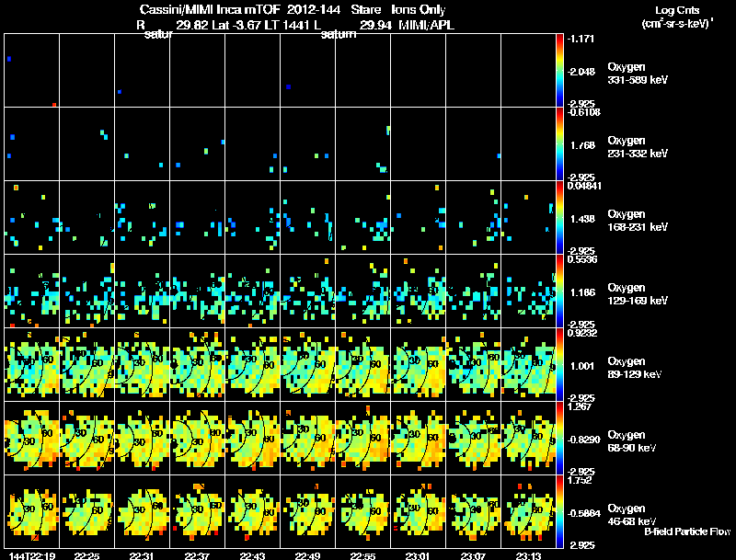Open the 89-129 keV image panel at 23:01
The height and width of the screenshot is (560, 736).
coord(418,365)
